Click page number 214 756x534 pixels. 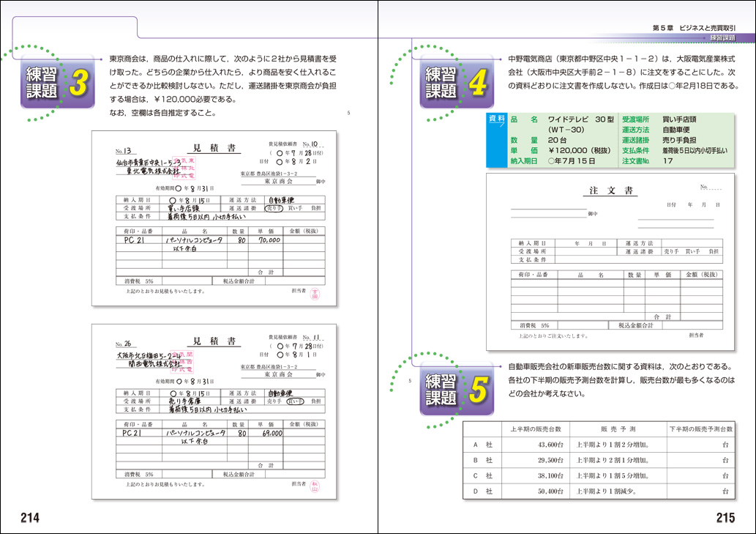click(x=30, y=518)
